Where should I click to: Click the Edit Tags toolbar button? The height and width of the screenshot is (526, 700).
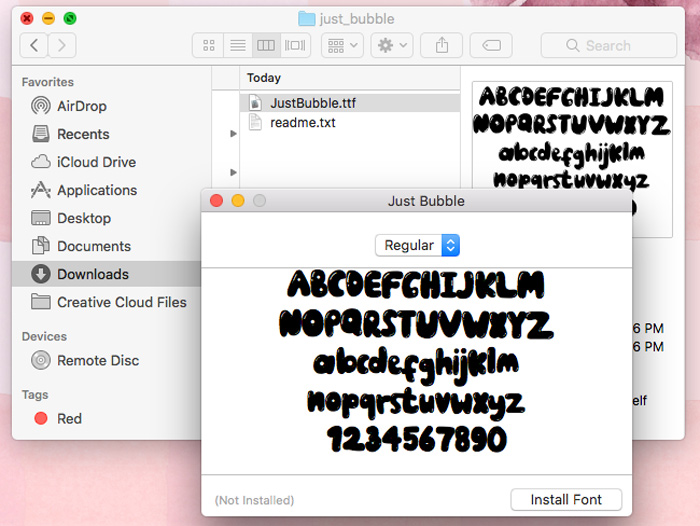[491, 45]
